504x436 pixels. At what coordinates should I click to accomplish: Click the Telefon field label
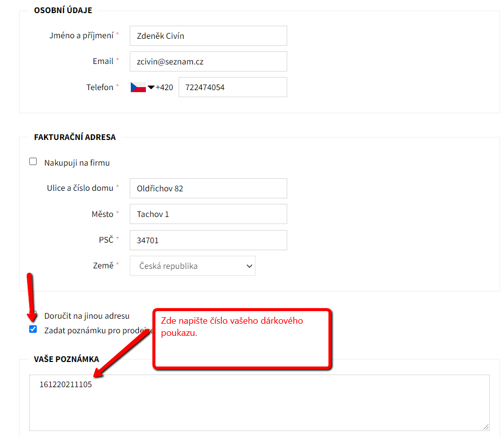click(100, 87)
